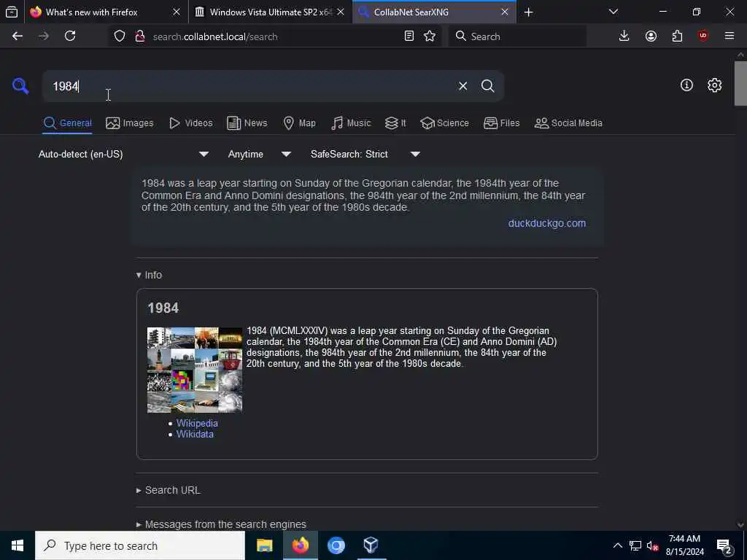
Task: Open the Chromium taskbar icon
Action: pyautogui.click(x=336, y=545)
